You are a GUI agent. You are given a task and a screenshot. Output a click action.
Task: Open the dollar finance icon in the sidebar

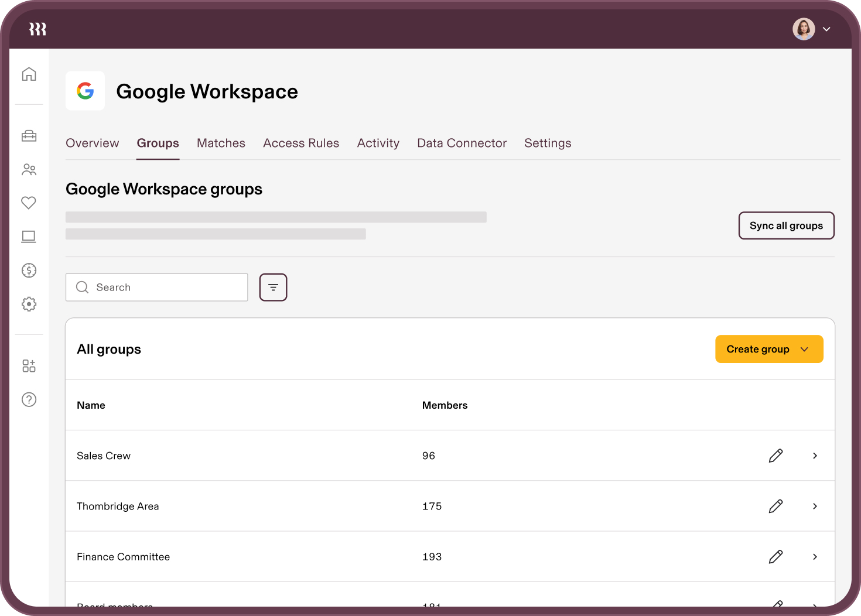click(29, 271)
